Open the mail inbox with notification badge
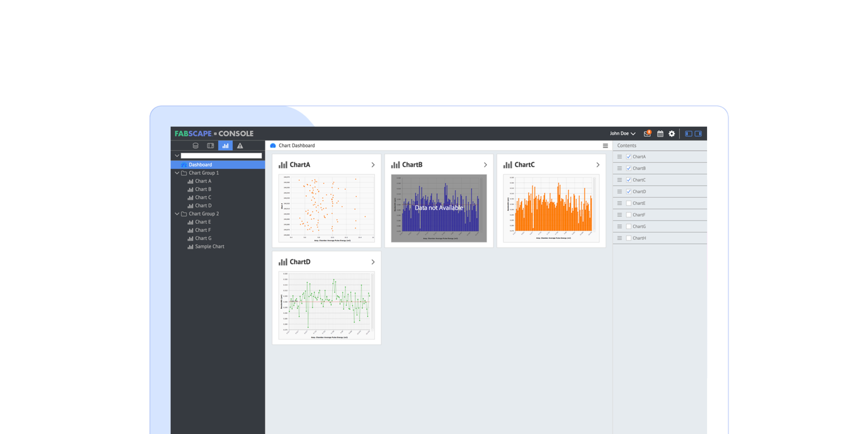 (x=647, y=134)
